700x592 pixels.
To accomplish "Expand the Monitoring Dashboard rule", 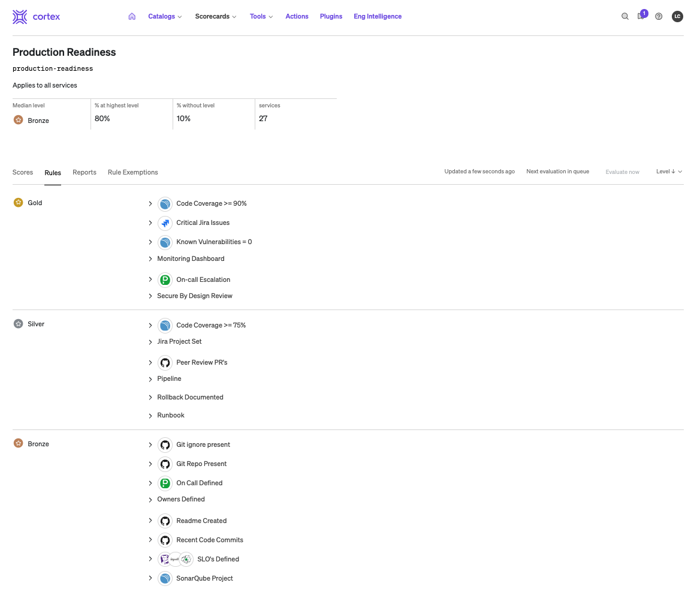I will pos(150,259).
